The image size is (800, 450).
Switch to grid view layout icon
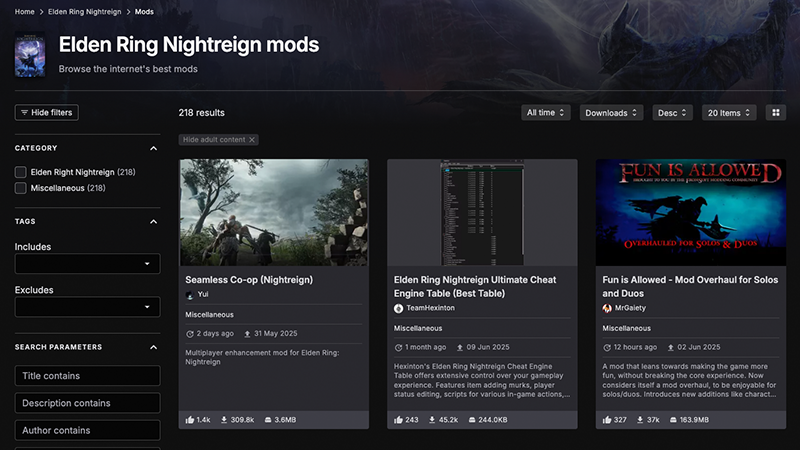(x=776, y=113)
